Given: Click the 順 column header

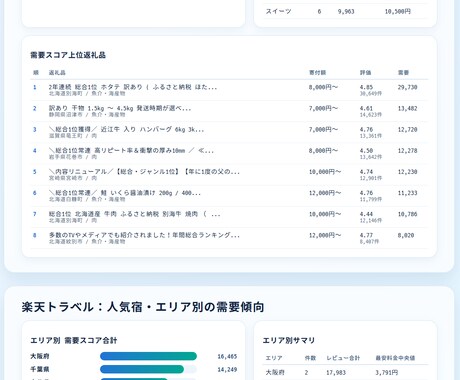Looking at the screenshot, I should coord(36,73).
